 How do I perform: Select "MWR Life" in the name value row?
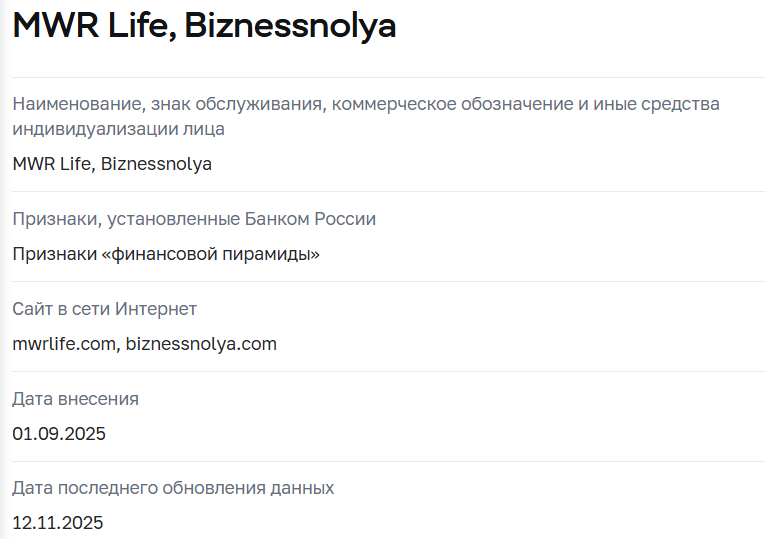point(52,164)
